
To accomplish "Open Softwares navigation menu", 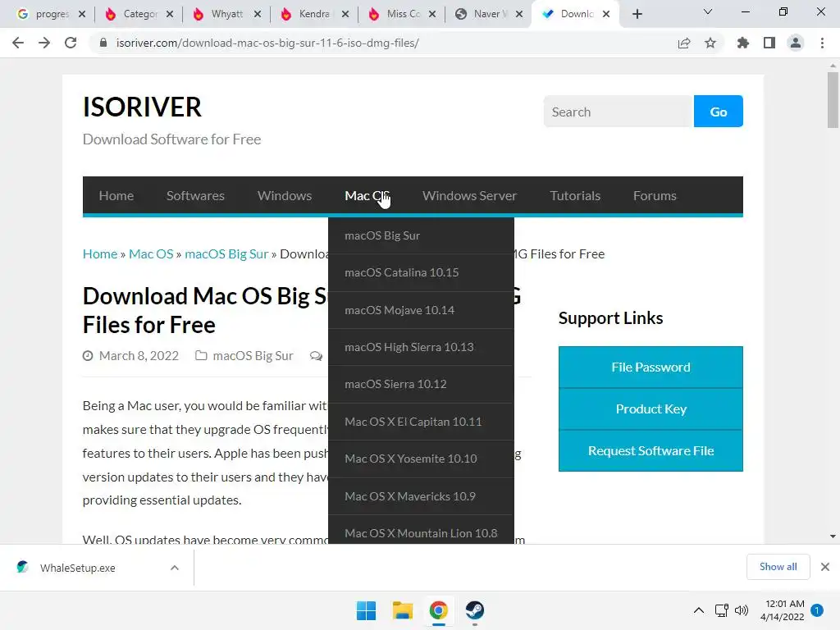I will click(195, 195).
